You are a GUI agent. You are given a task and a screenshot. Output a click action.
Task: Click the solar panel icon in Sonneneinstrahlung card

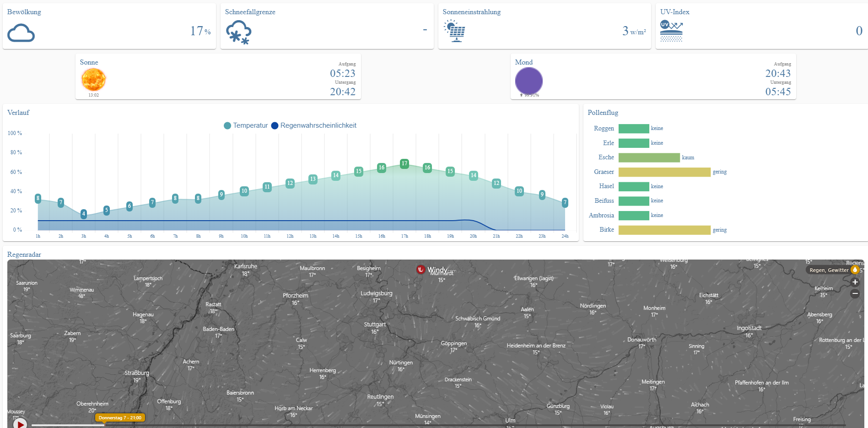(454, 31)
